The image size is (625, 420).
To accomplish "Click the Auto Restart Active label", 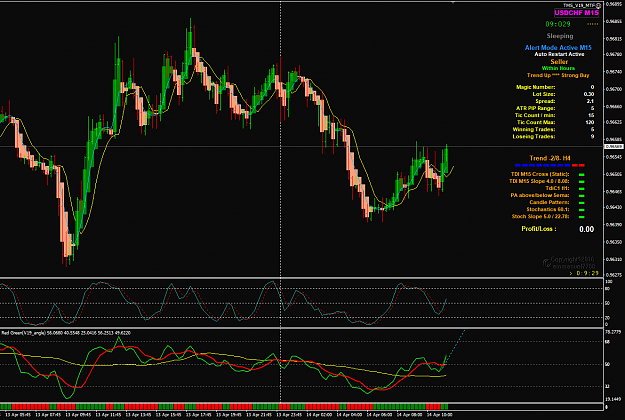I will click(x=559, y=54).
